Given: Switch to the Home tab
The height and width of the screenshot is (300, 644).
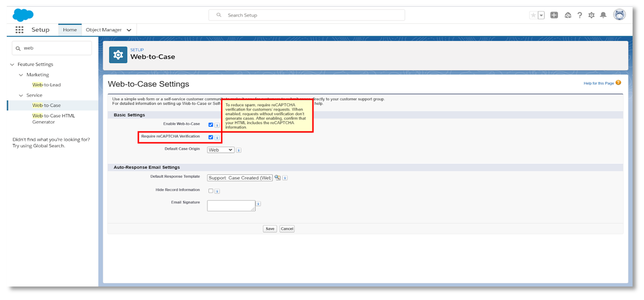Looking at the screenshot, I should tap(70, 30).
